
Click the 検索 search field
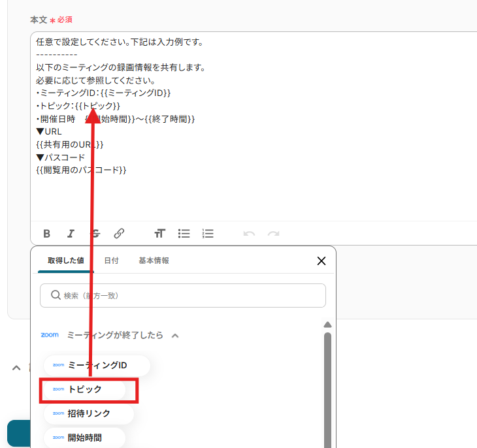[183, 295]
